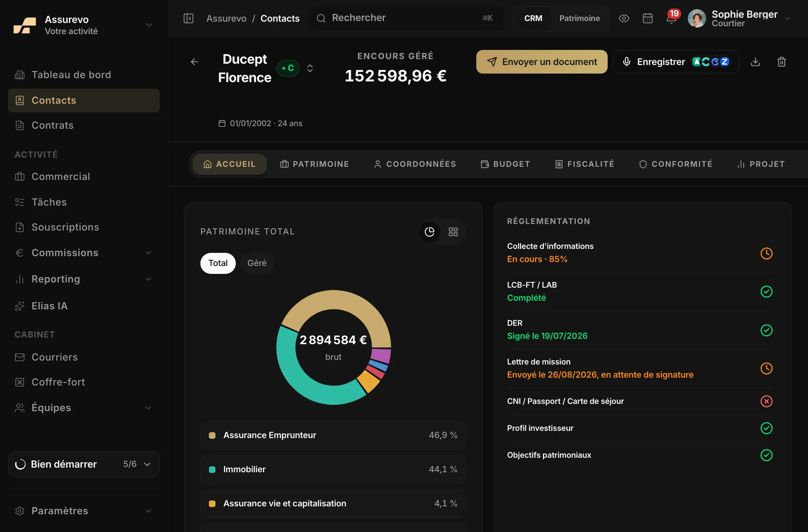The width and height of the screenshot is (808, 532).
Task: Click the green check for DER
Action: point(766,330)
